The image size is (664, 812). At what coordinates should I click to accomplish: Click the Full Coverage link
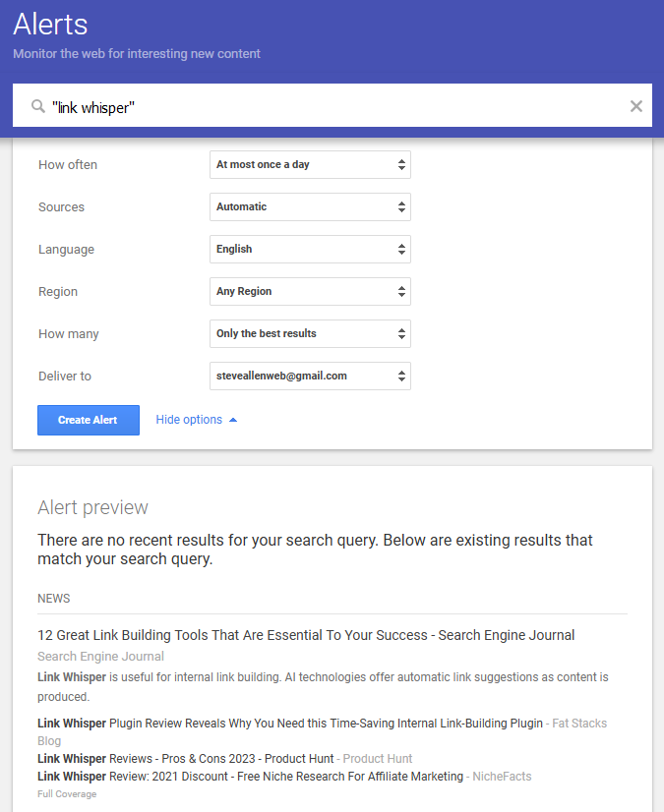click(67, 794)
